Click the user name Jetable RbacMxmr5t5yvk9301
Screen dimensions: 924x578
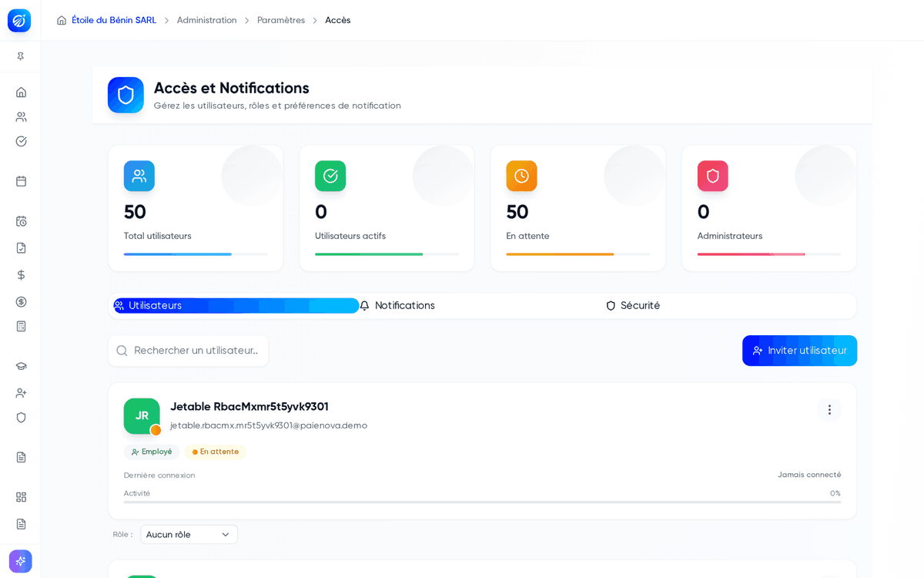coord(249,407)
